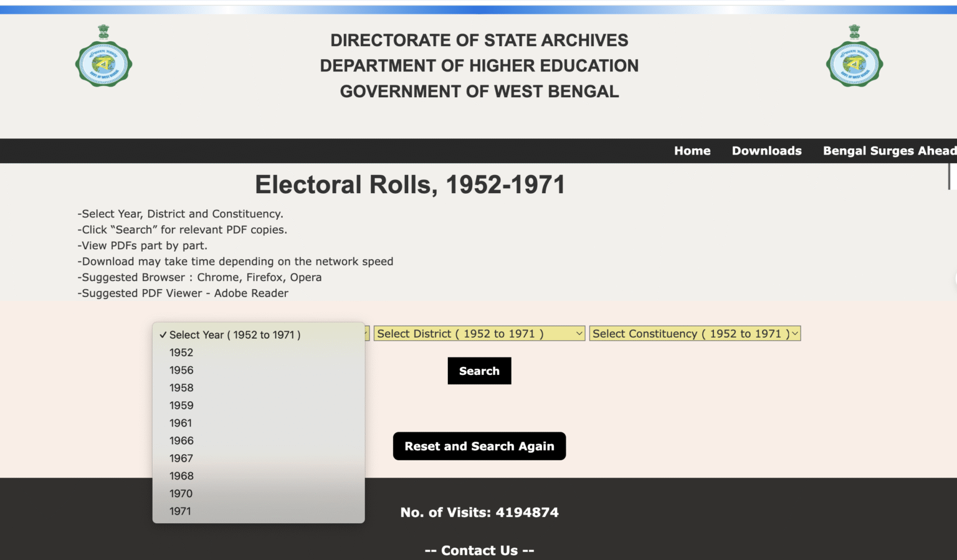This screenshot has height=560, width=957.
Task: Open the Select District dropdown
Action: click(478, 333)
